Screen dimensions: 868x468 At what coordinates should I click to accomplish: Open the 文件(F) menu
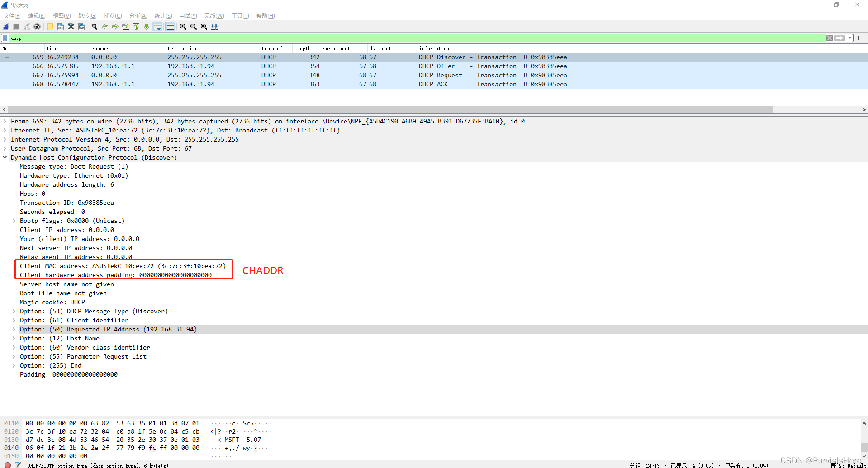click(12, 16)
